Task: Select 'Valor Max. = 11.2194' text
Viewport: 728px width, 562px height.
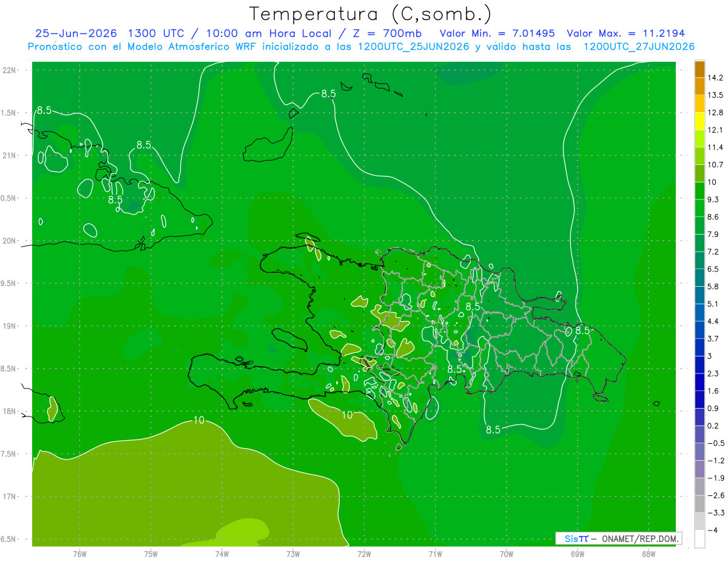Action: 625,33
